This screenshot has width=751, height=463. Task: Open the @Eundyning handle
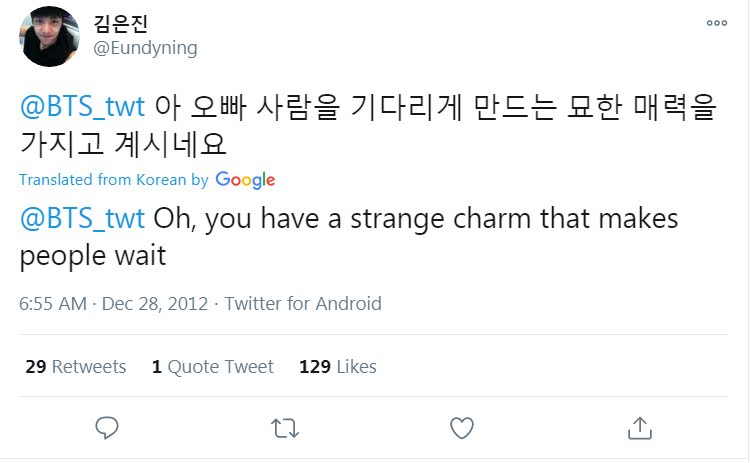click(145, 48)
